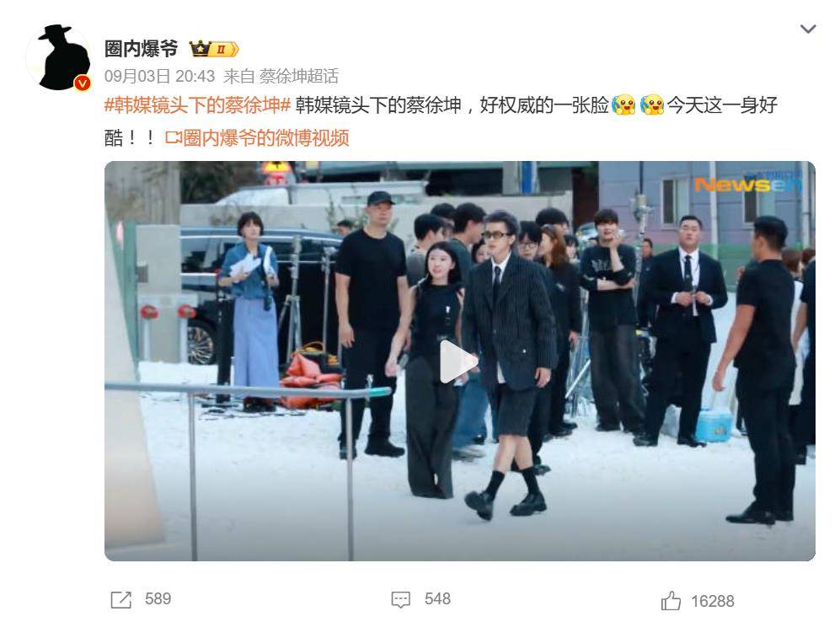The width and height of the screenshot is (840, 622).
Task: Open the 蔡徐坤超话 source link
Action: (x=299, y=77)
